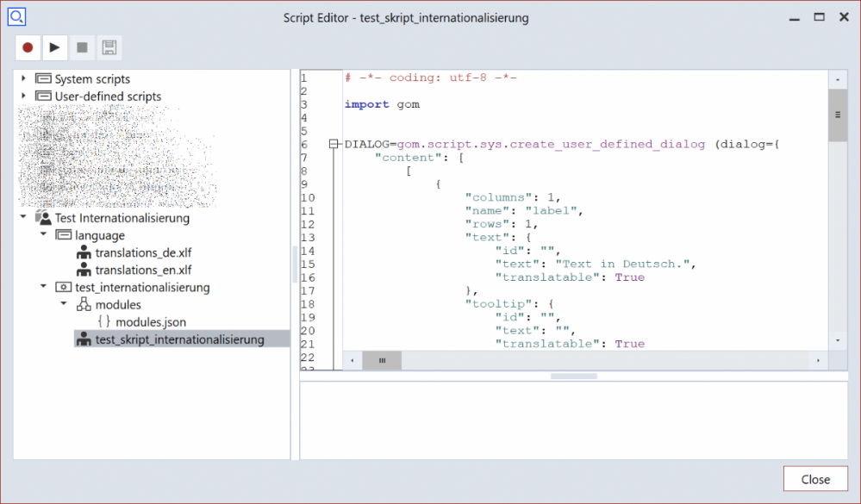861x504 pixels.
Task: Expand the User-defined scripts node
Action: point(23,96)
